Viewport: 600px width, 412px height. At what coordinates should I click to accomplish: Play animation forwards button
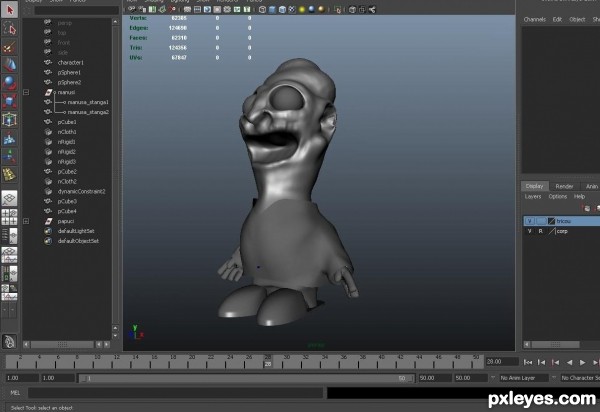582,362
